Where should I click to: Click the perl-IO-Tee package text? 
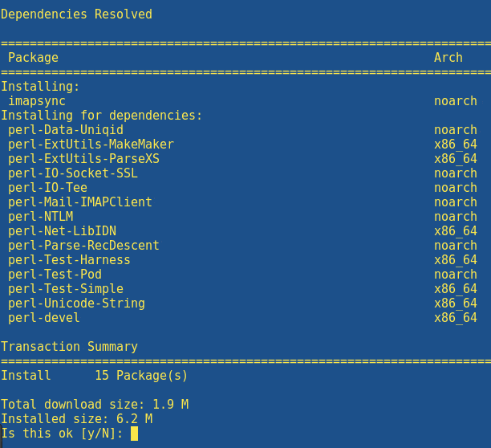(x=47, y=188)
